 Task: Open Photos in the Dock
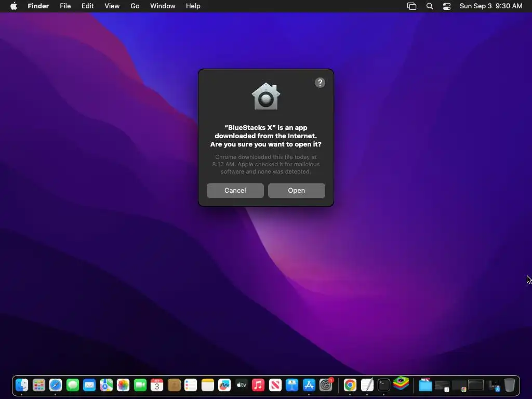click(123, 385)
